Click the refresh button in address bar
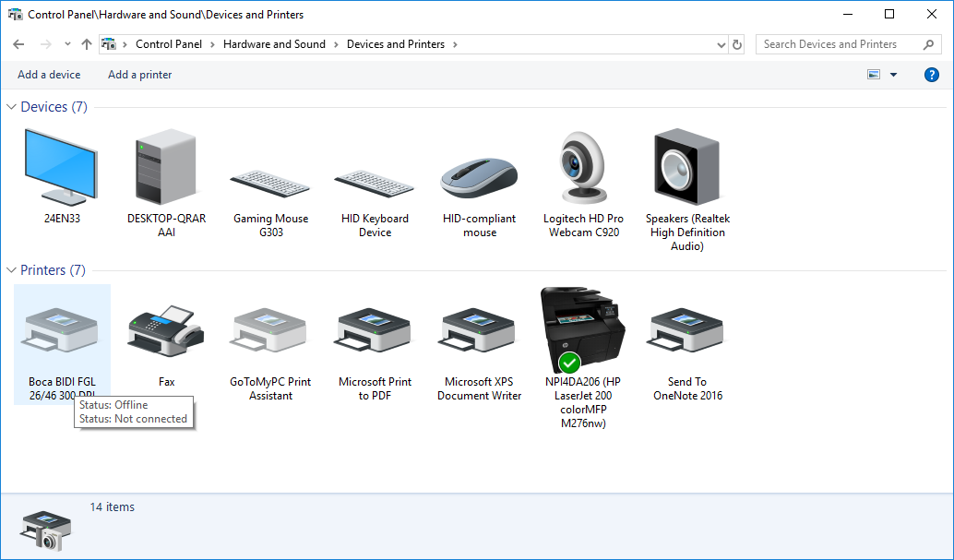 pos(737,44)
